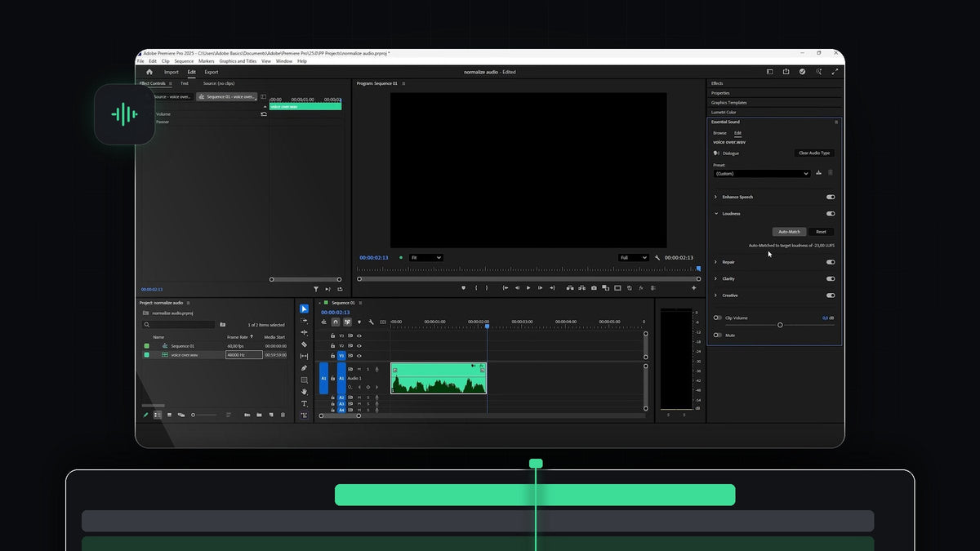This screenshot has height=551, width=980.
Task: Add a marker in Program monitor
Action: 463,287
